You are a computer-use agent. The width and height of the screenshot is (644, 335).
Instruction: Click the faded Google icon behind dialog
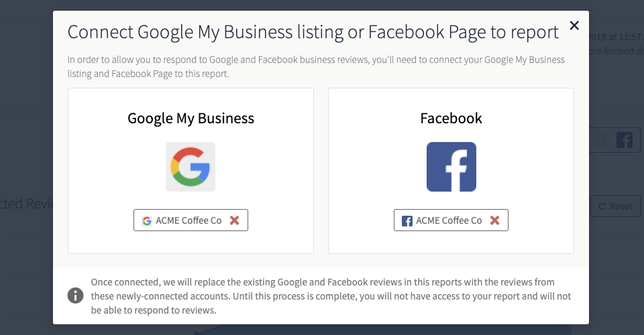(x=602, y=140)
